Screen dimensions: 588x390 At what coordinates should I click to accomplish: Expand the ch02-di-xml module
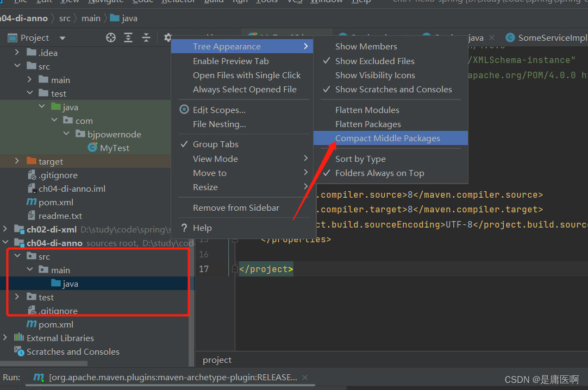point(5,229)
